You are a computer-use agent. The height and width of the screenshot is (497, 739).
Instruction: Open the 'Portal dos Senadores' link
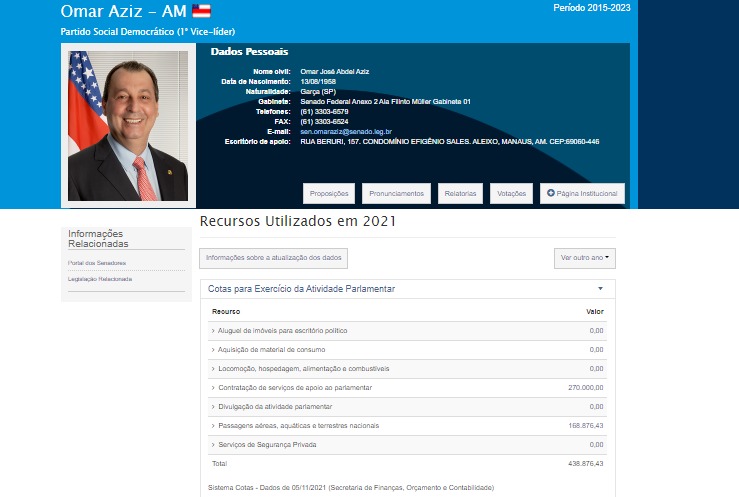coord(97,263)
